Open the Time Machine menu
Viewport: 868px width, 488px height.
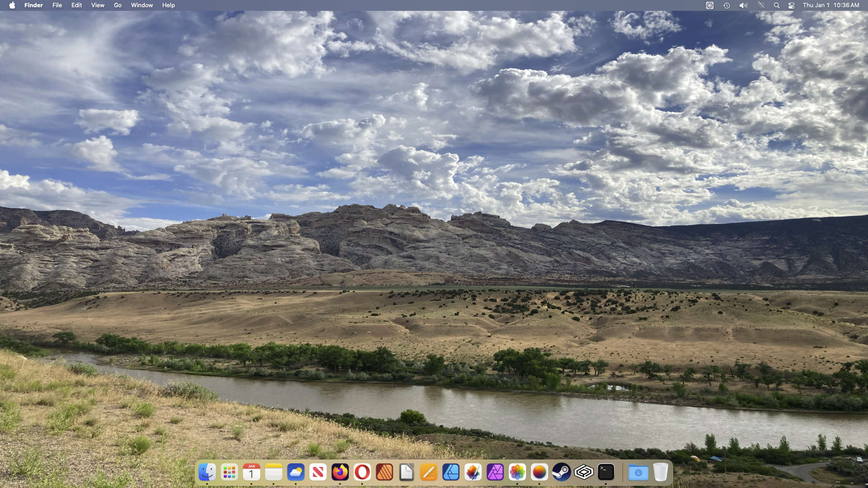(726, 5)
